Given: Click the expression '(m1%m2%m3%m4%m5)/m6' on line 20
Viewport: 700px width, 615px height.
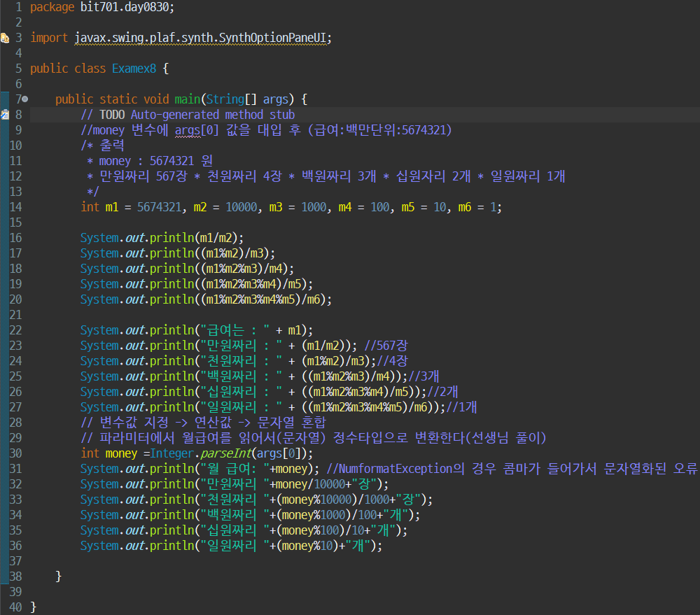Looking at the screenshot, I should tap(260, 299).
